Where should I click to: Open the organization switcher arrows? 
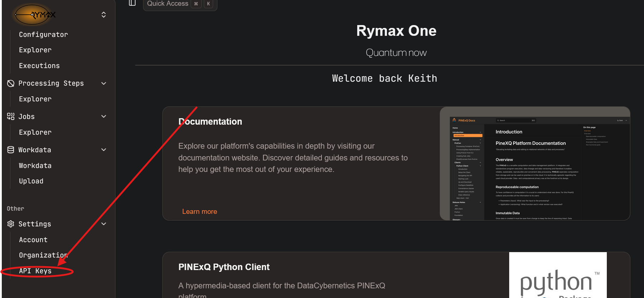tap(104, 15)
